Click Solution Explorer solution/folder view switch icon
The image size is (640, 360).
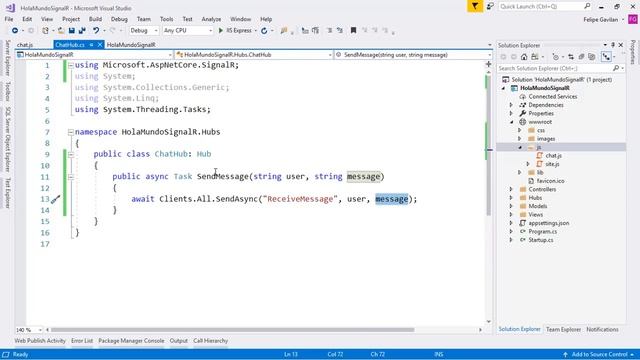click(x=535, y=57)
